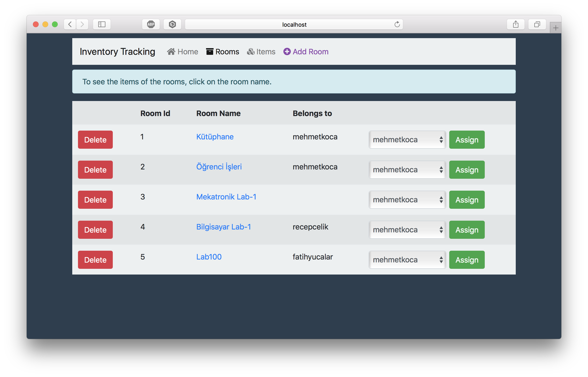Open a new tab with plus icon
The image size is (588, 377).
point(555,28)
